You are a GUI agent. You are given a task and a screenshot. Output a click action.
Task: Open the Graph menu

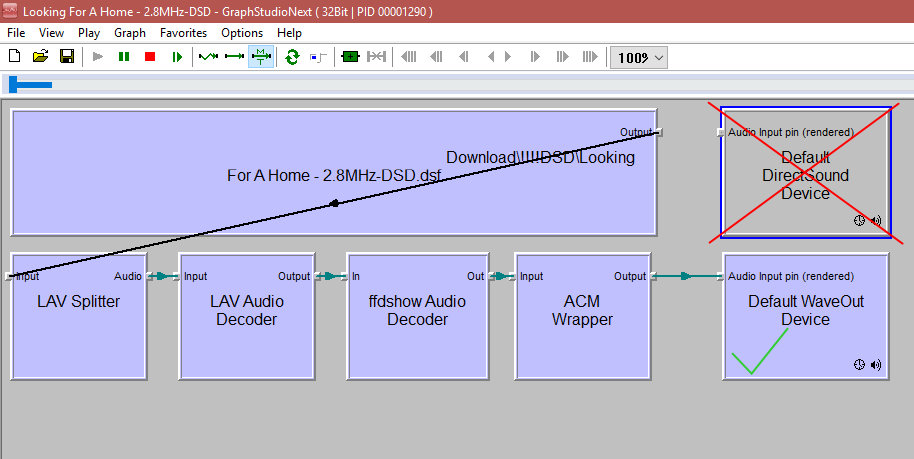[130, 33]
